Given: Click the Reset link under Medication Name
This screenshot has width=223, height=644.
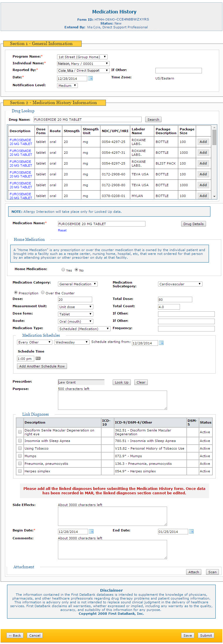Looking at the screenshot, I should pyautogui.click(x=62, y=230).
